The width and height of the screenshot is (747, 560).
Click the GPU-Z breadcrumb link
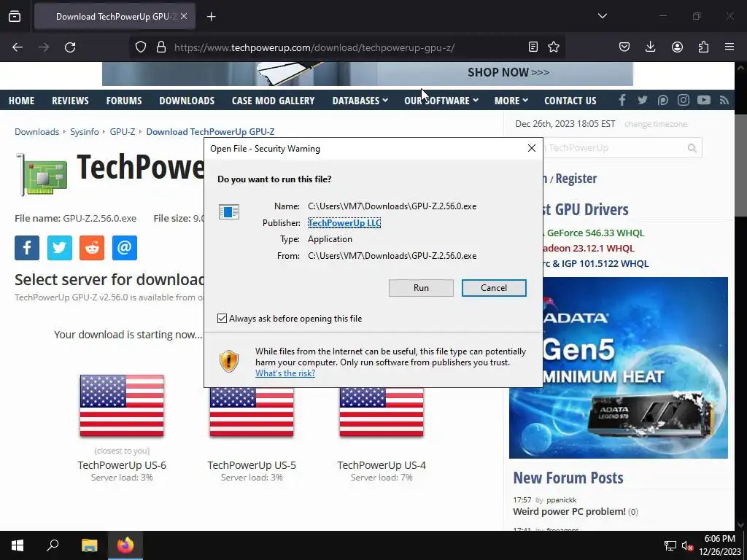(x=123, y=131)
